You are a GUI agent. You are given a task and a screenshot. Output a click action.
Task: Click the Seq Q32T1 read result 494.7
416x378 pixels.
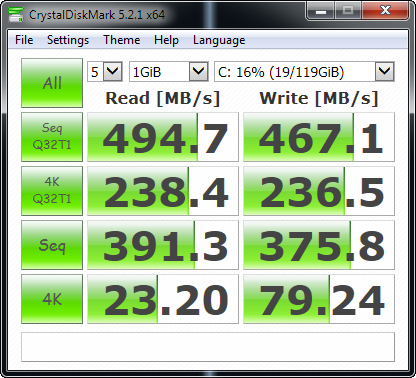pyautogui.click(x=163, y=137)
